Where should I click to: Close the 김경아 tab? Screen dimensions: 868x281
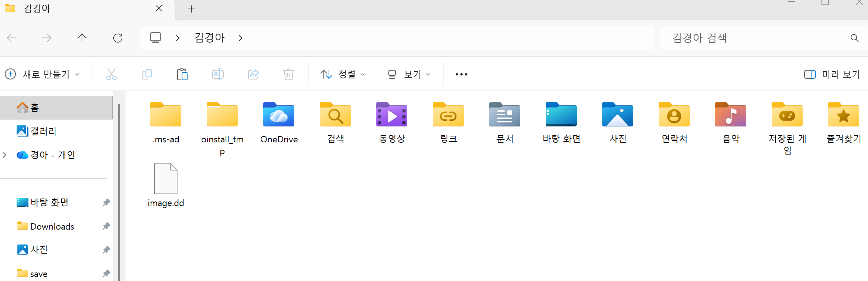click(159, 9)
